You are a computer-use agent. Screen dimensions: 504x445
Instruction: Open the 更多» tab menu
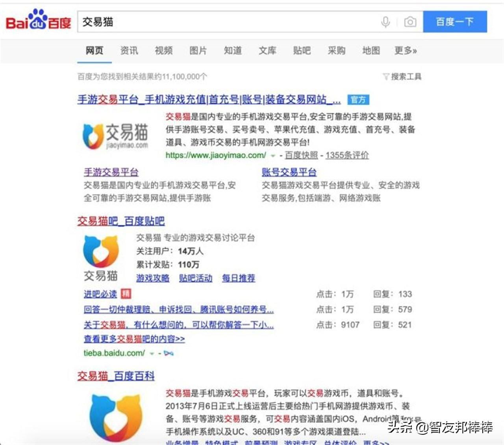coord(406,50)
